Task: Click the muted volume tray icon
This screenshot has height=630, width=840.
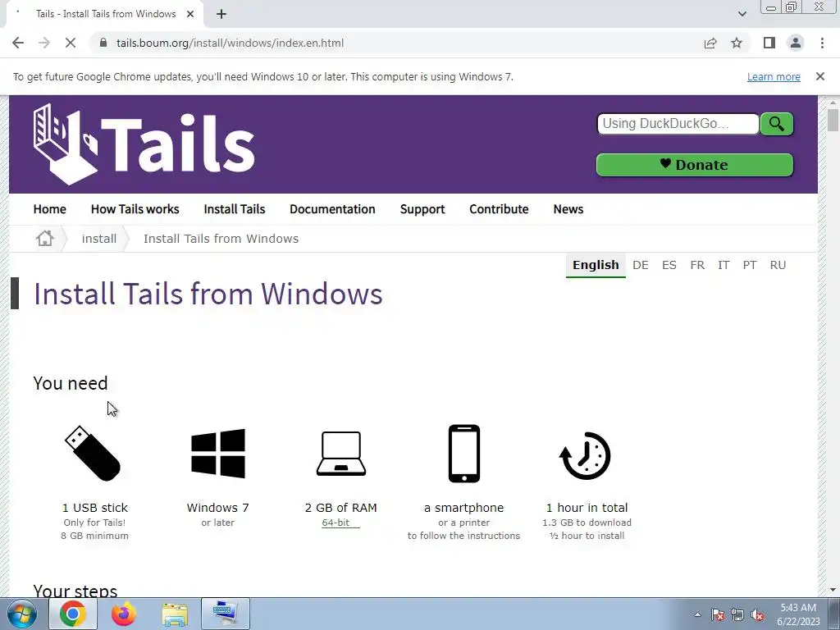Action: (x=757, y=615)
